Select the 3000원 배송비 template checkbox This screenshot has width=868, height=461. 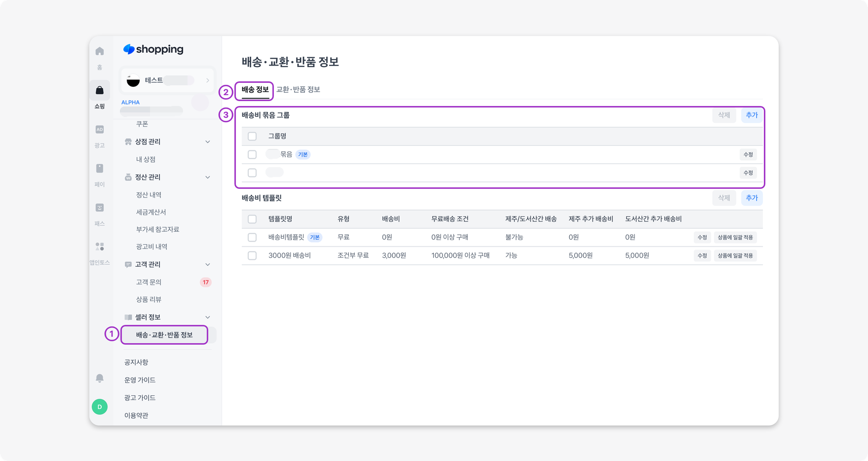[252, 256]
